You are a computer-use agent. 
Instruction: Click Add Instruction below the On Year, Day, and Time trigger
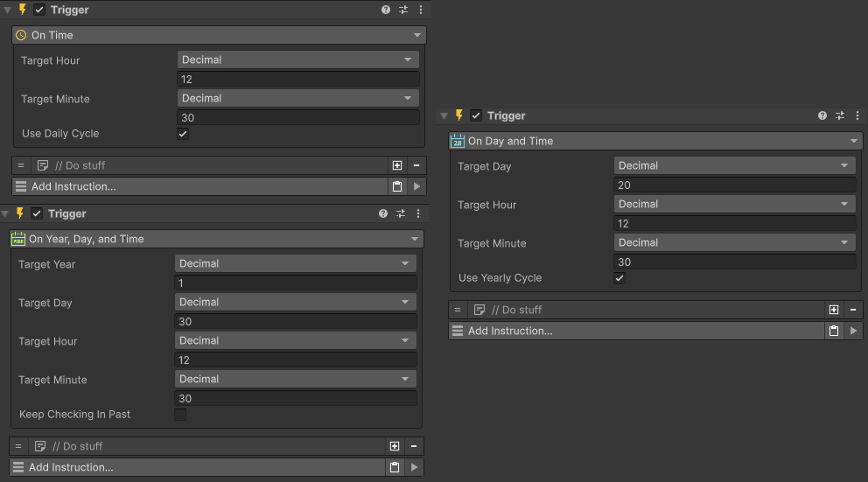(x=197, y=467)
